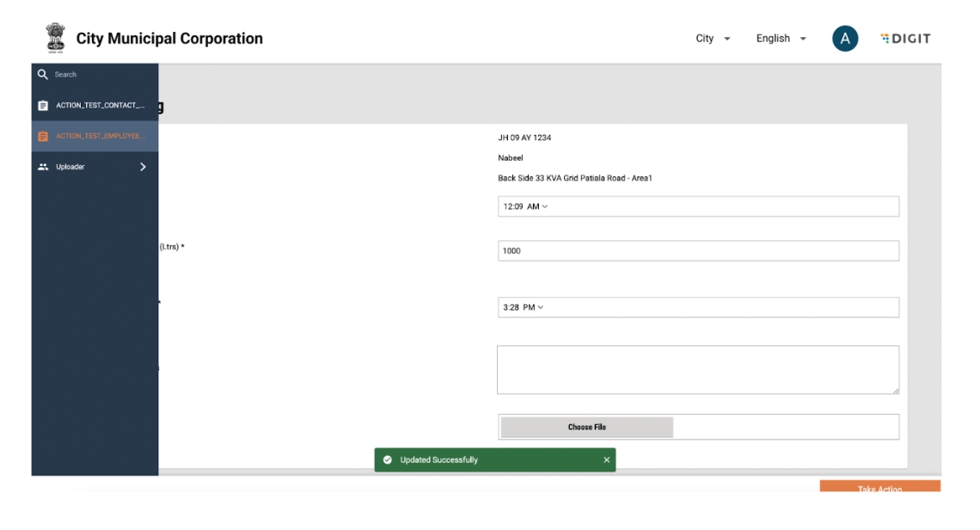
Task: Click the empty multiline text area
Action: [697, 370]
